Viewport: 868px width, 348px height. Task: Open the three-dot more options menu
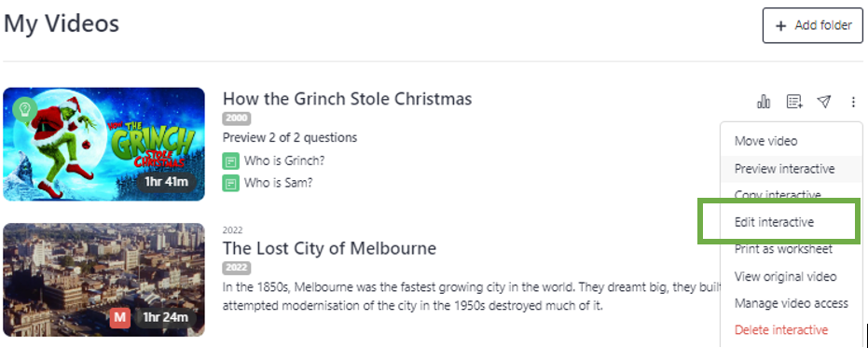click(853, 102)
